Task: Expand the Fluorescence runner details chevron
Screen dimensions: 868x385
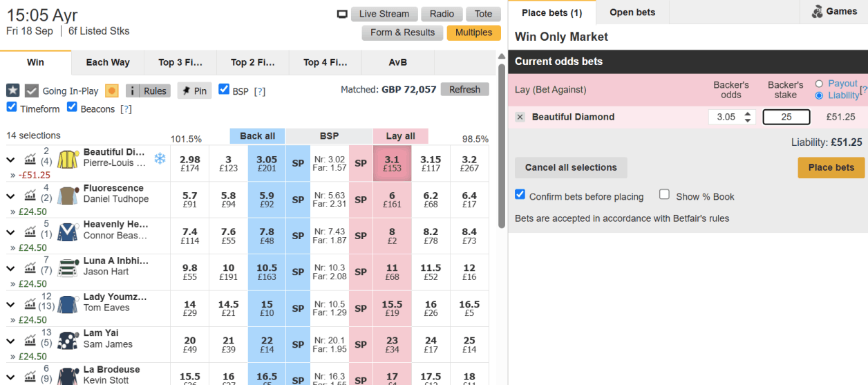Action: (x=10, y=196)
